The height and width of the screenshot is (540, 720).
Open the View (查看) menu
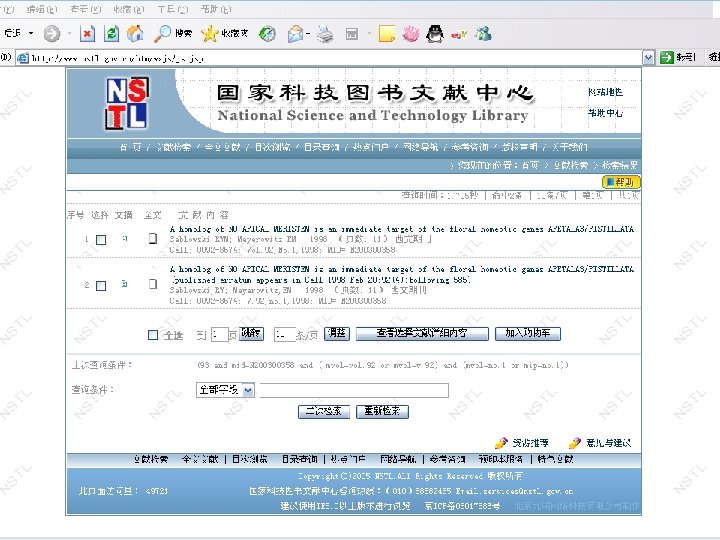(86, 9)
